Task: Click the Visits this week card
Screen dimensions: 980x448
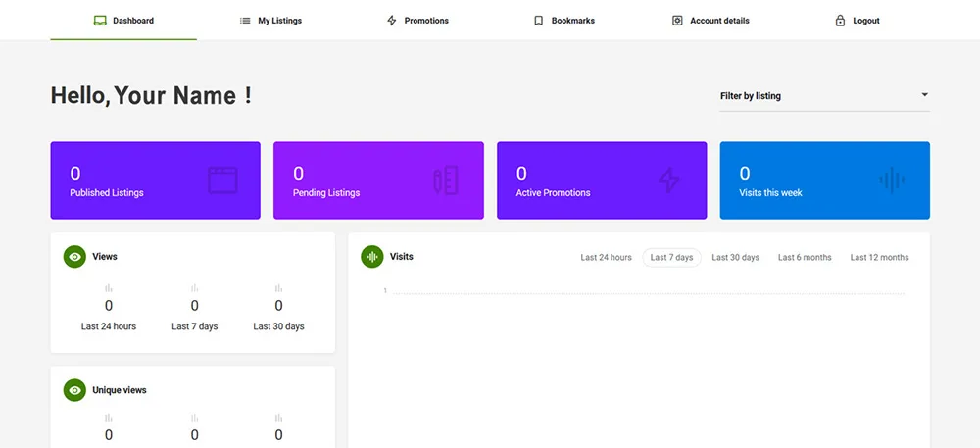Action: 824,180
